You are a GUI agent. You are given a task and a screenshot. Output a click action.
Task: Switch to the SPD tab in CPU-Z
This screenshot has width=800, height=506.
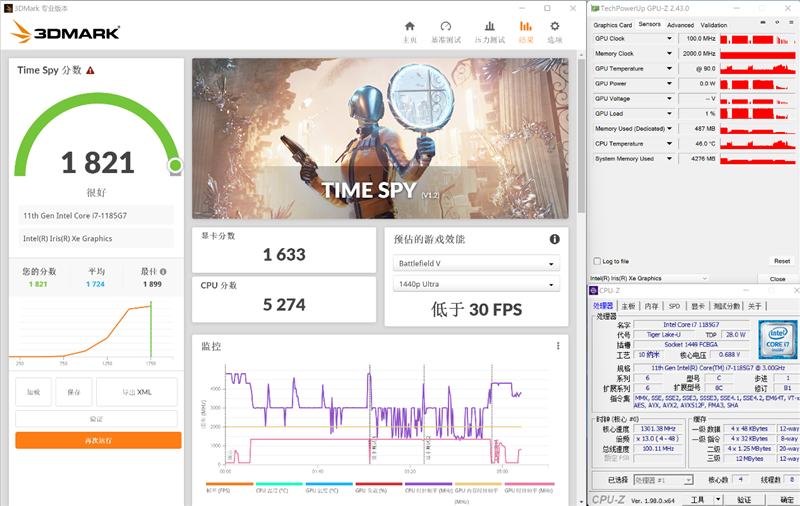pos(674,306)
